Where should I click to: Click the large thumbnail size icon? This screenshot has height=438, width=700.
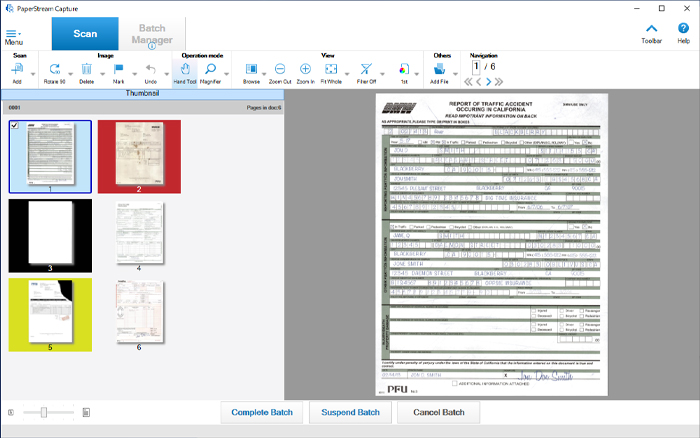pyautogui.click(x=86, y=413)
